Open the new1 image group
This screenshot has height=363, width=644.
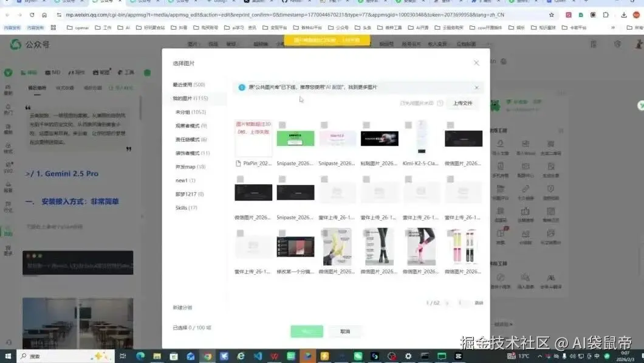pos(185,181)
